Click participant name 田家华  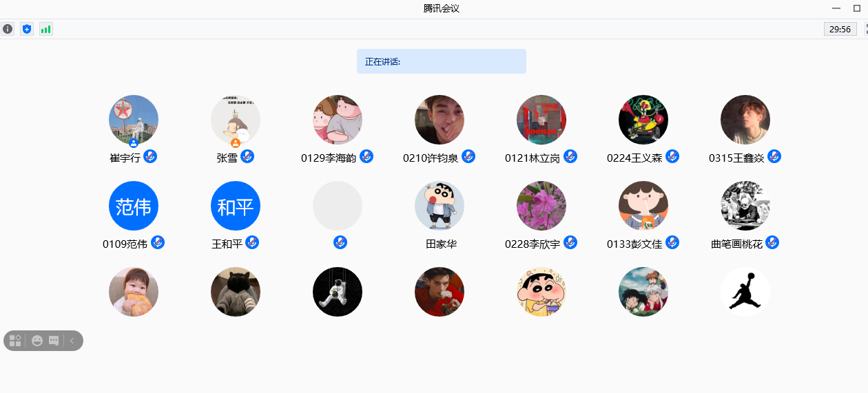[441, 244]
